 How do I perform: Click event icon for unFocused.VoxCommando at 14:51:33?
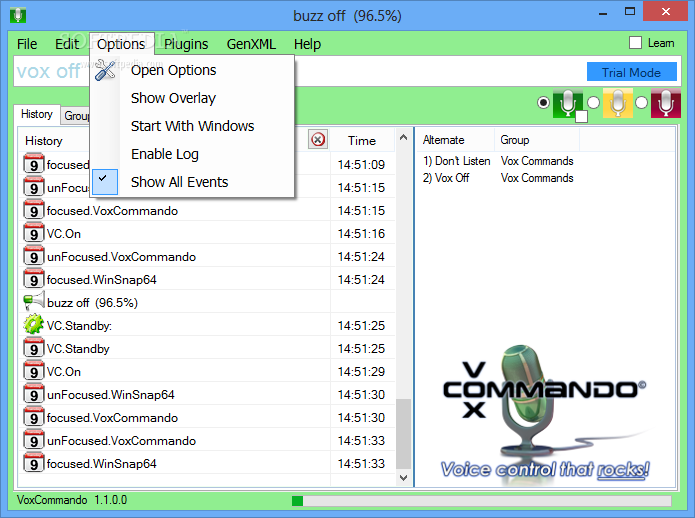coord(34,440)
